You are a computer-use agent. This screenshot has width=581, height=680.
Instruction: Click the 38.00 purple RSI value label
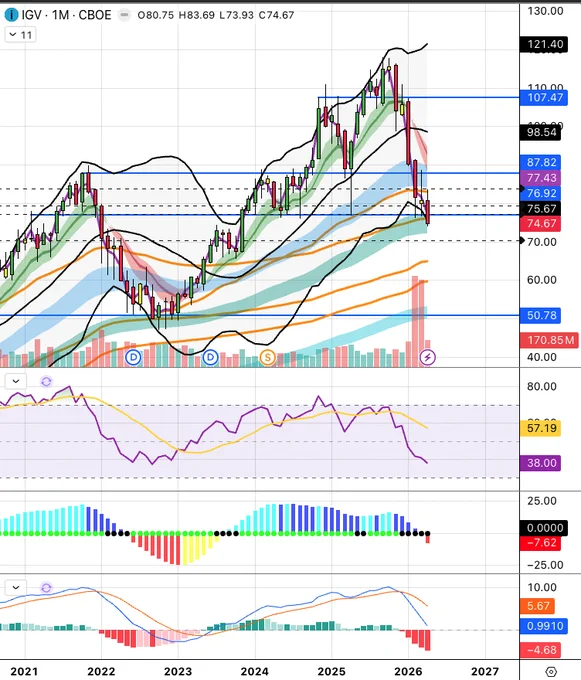(x=541, y=463)
